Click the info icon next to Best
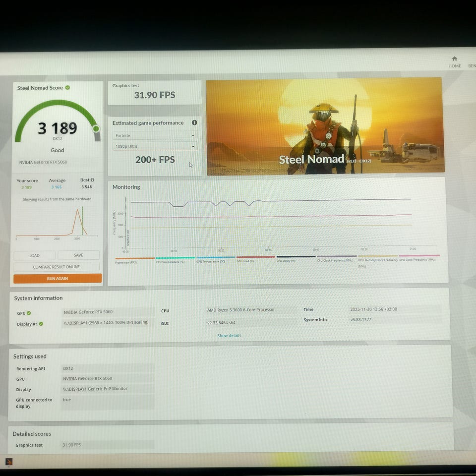The image size is (476, 476). 93,179
